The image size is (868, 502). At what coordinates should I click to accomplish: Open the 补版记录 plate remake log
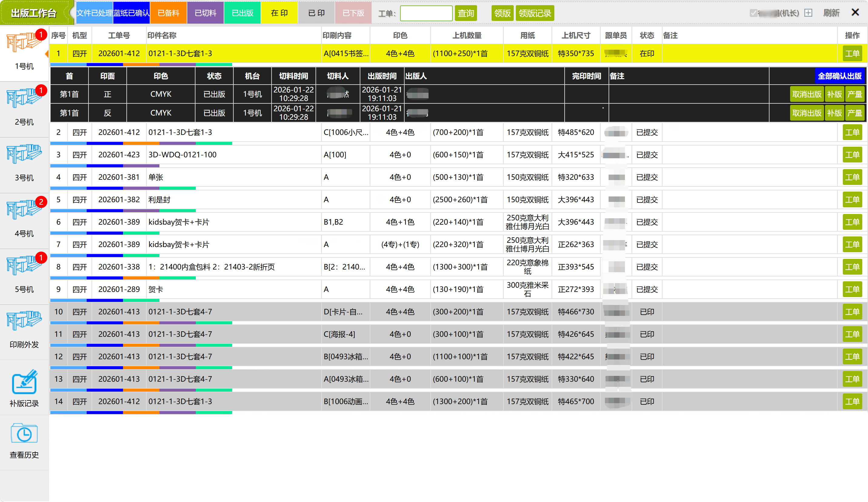(24, 383)
